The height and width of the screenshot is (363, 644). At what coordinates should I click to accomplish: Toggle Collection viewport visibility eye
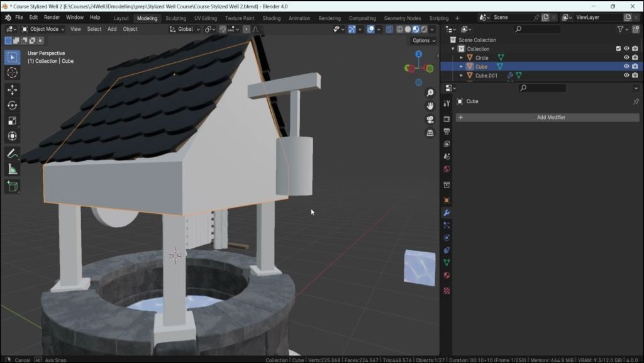[626, 48]
